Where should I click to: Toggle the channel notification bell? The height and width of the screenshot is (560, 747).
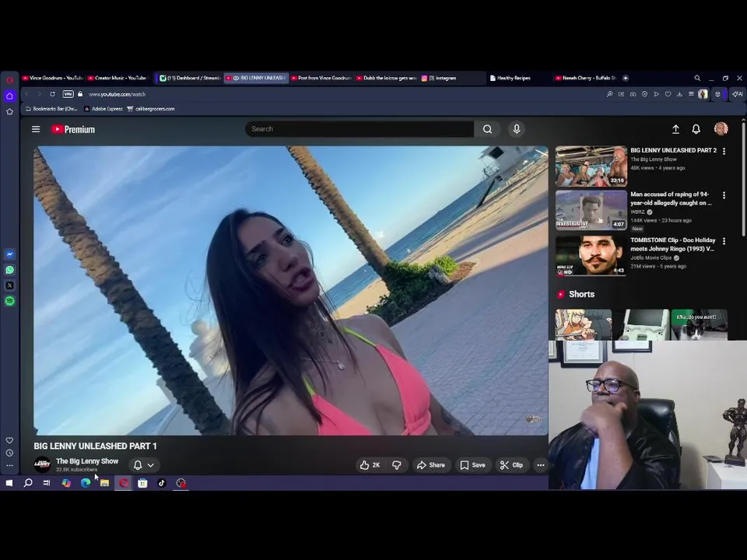point(138,465)
